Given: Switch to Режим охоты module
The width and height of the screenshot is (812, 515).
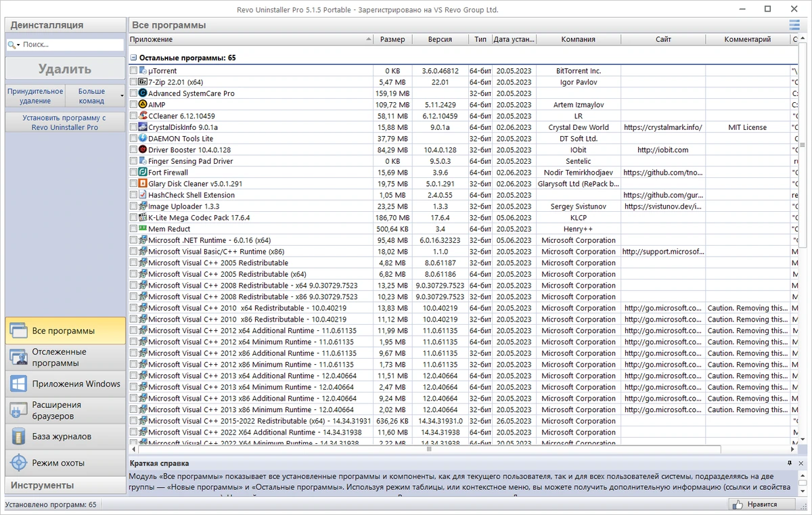Looking at the screenshot, I should point(65,463).
